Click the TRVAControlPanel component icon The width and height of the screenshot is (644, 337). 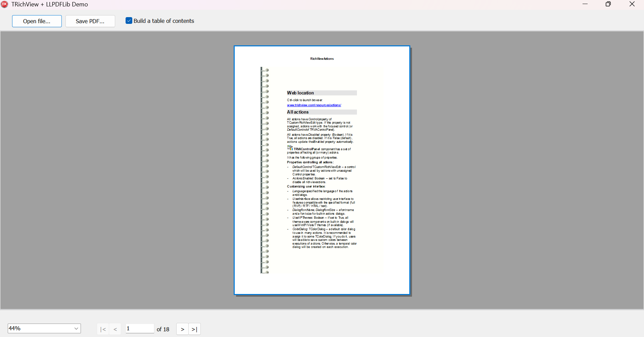290,148
